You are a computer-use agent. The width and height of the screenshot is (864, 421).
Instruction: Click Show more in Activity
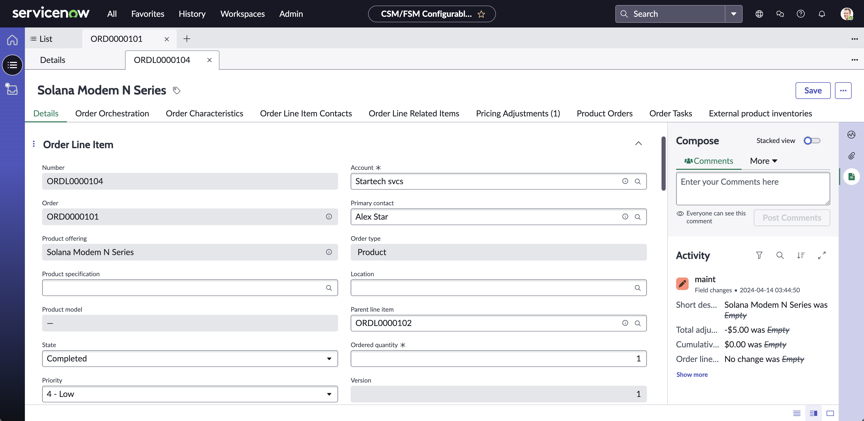692,375
